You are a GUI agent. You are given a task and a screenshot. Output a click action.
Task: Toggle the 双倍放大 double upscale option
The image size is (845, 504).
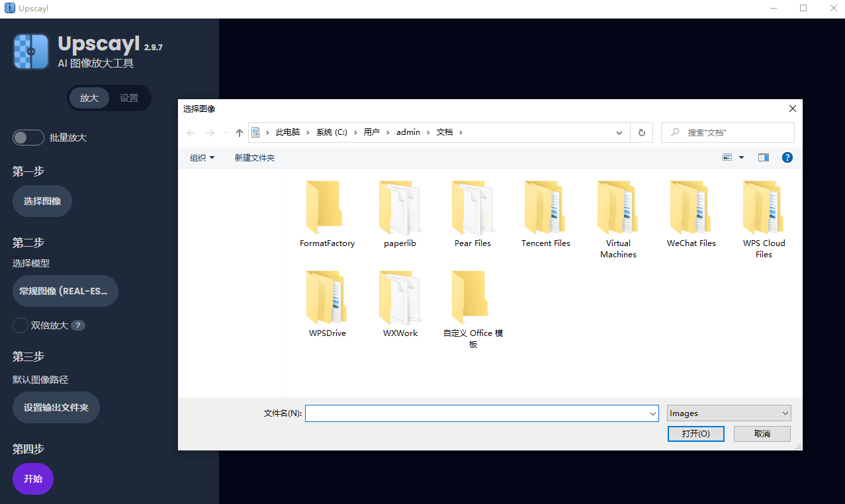(x=19, y=325)
